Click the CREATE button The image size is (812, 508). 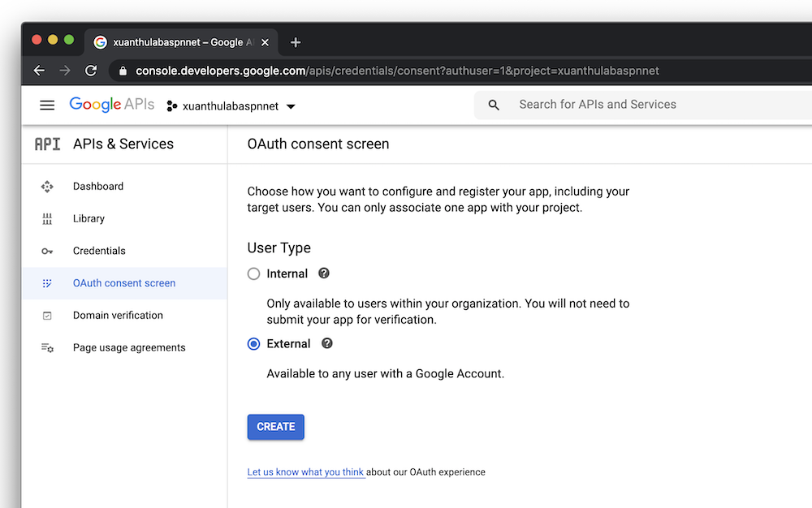[276, 428]
